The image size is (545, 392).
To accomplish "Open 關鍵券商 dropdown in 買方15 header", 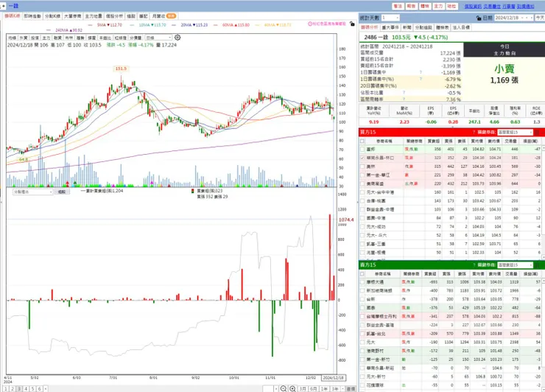I will coord(515,132).
